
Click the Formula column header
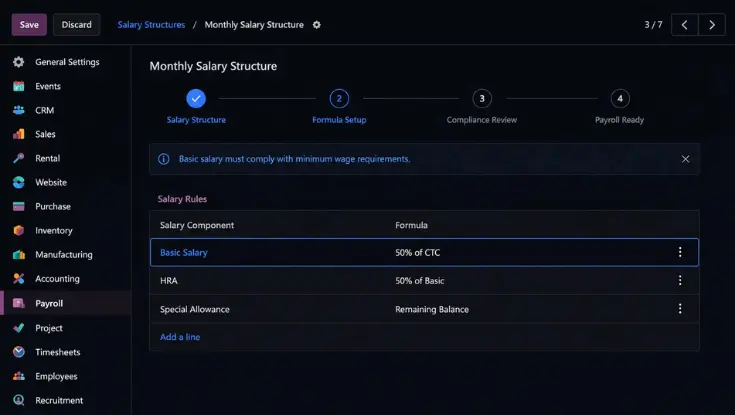pos(411,225)
